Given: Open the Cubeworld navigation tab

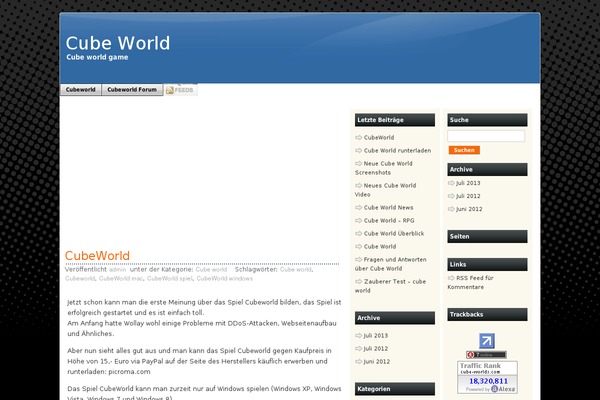Looking at the screenshot, I should tap(81, 90).
